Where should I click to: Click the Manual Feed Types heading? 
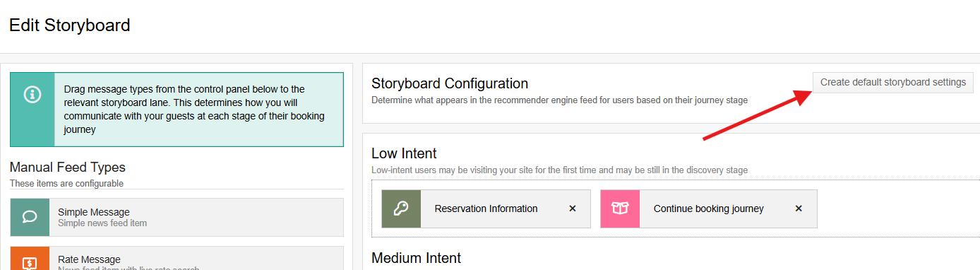click(x=68, y=168)
